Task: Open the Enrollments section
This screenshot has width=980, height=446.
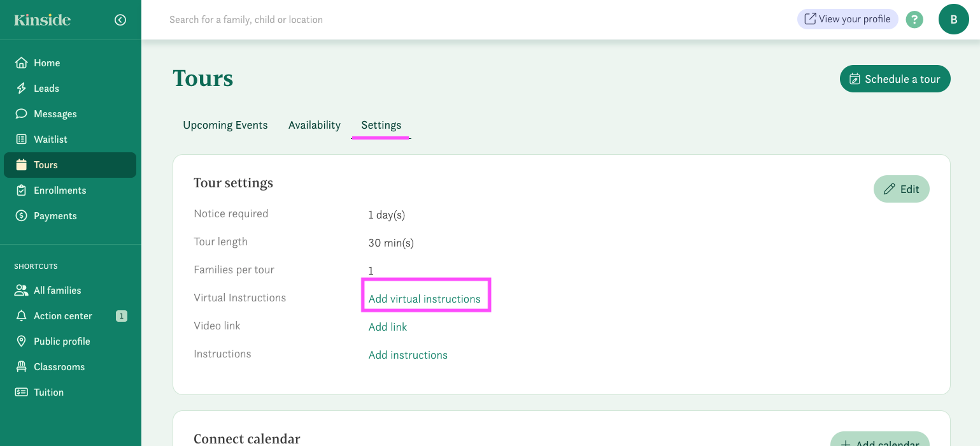Action: click(x=60, y=190)
